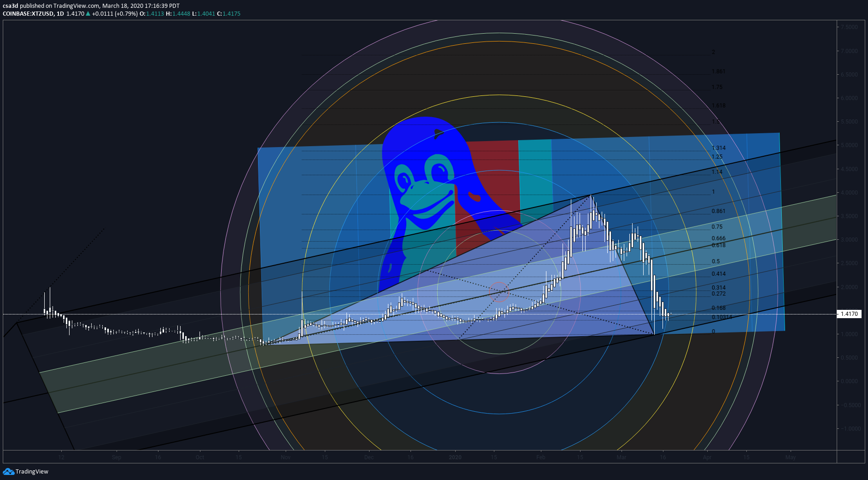Select the 1D interval label
The height and width of the screenshot is (480, 868).
pyautogui.click(x=60, y=13)
